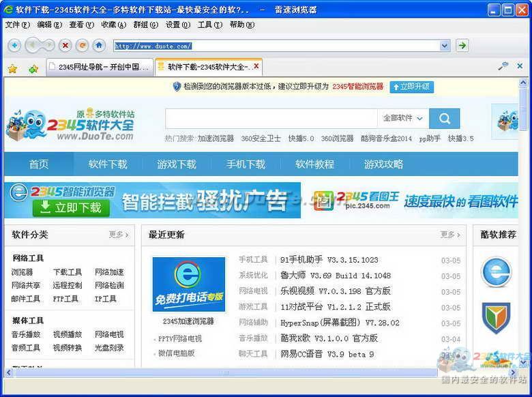532x397 pixels.
Task: Expand 更多 in 最近更新 panel
Action: [x=450, y=235]
